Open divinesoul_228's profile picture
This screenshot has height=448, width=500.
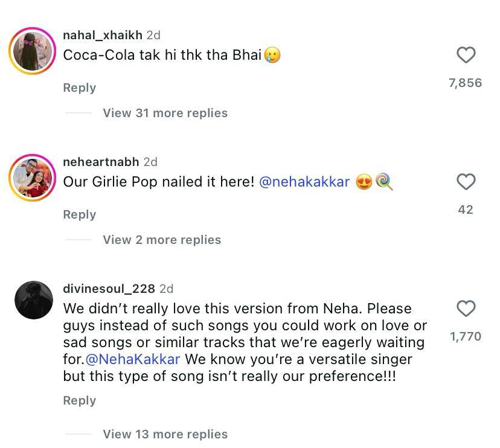click(34, 299)
